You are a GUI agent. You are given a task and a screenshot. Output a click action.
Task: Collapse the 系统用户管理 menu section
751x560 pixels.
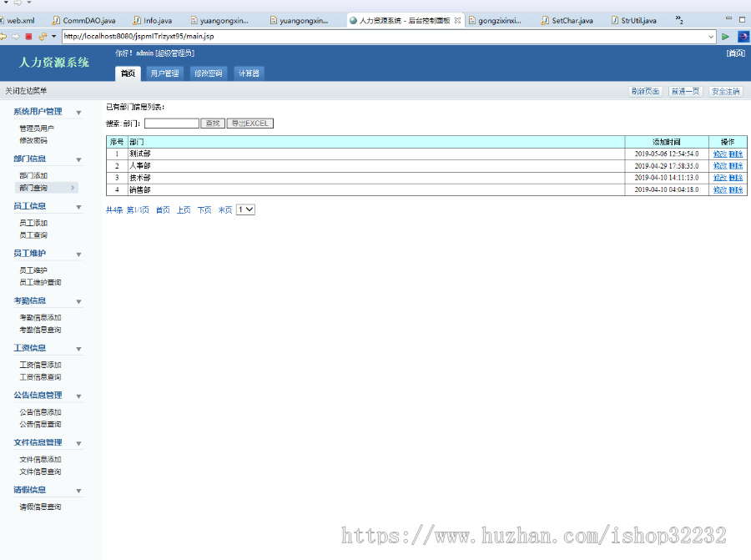tap(78, 113)
